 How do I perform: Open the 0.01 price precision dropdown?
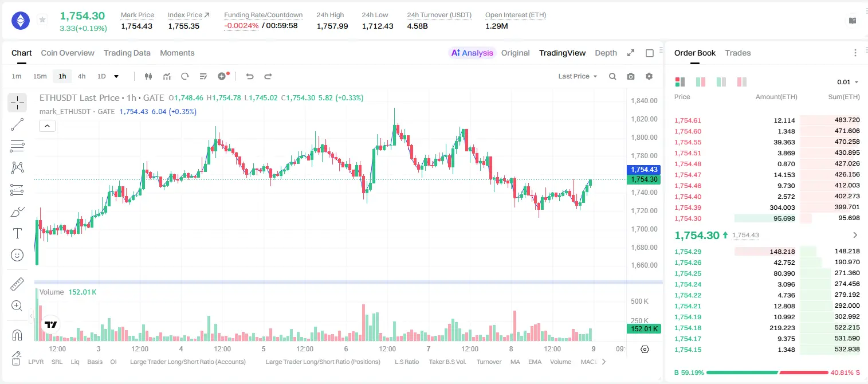tap(848, 82)
